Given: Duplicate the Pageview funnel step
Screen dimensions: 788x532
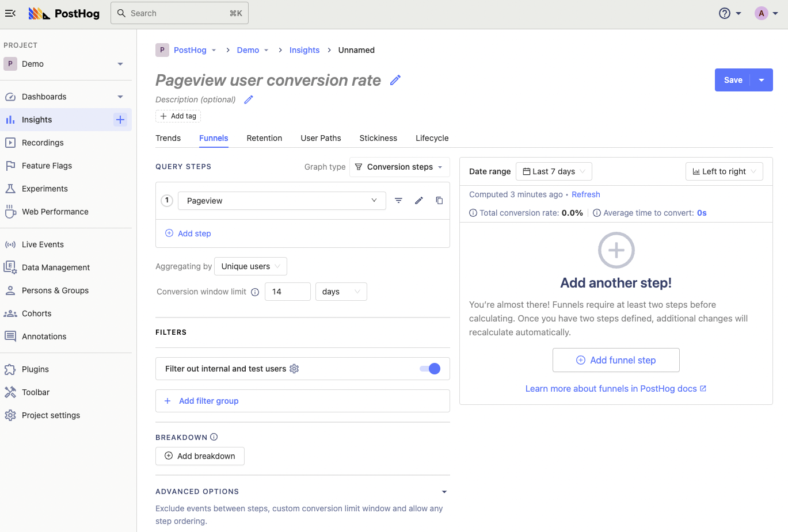Looking at the screenshot, I should 439,200.
